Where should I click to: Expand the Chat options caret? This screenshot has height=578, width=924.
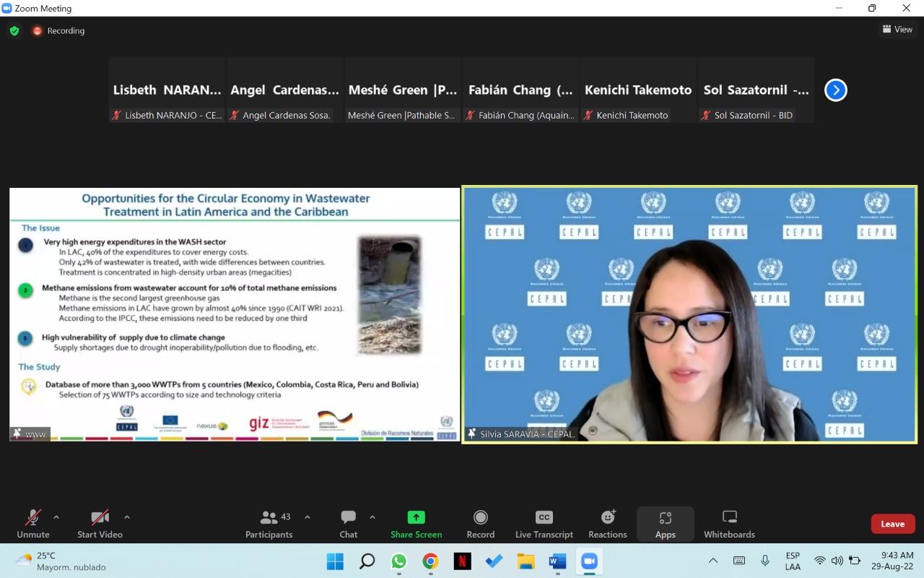372,517
